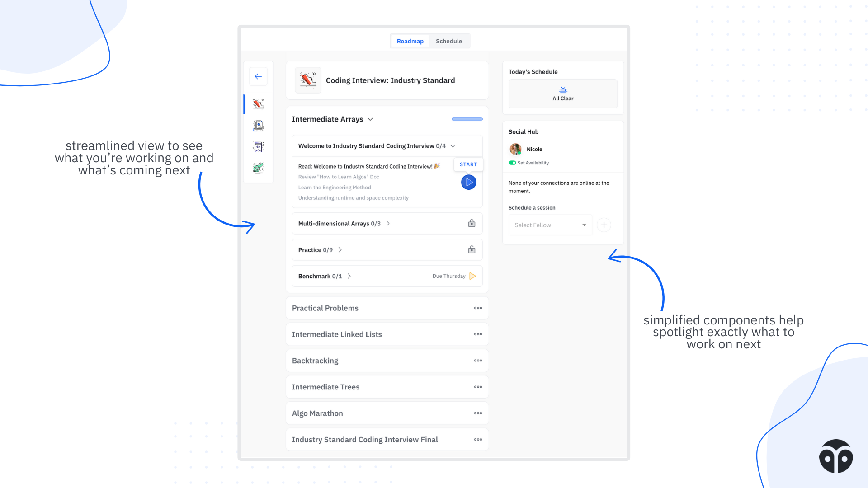868x488 pixels.
Task: Open the code bookmark sidebar icon
Action: point(258,147)
